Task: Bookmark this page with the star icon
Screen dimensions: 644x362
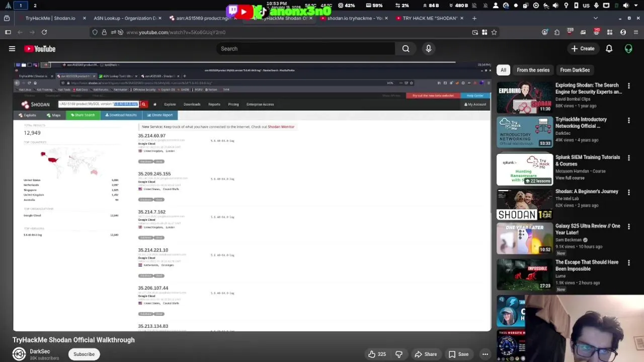Action: pyautogui.click(x=494, y=32)
